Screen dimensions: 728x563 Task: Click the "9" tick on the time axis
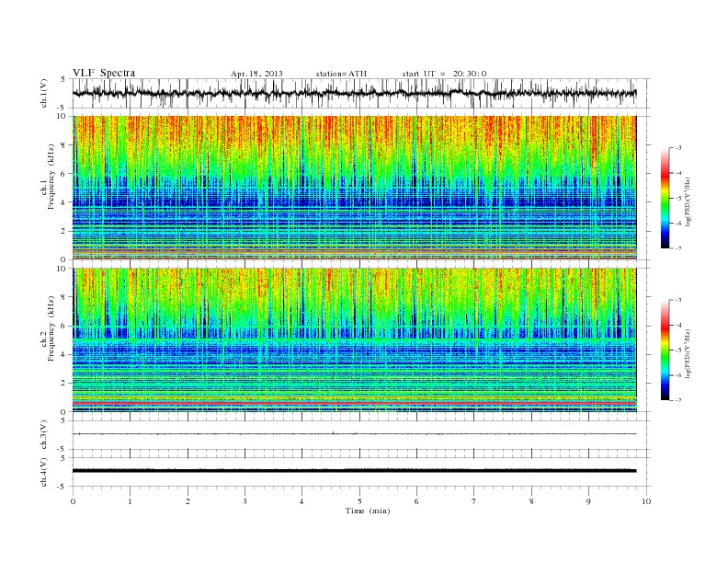point(588,501)
